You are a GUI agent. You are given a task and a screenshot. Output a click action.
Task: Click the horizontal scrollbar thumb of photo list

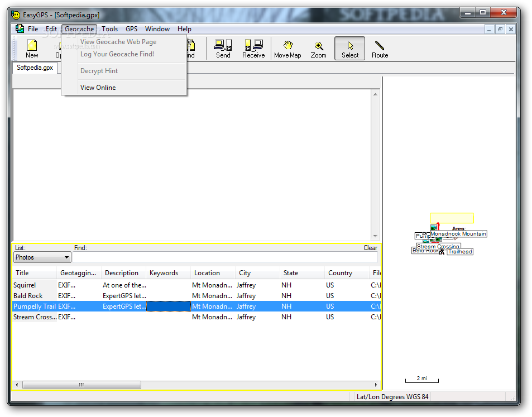point(82,385)
